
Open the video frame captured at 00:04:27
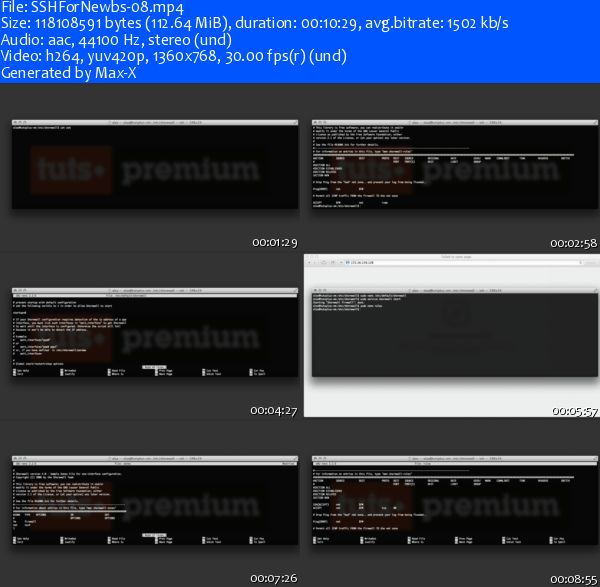coord(155,333)
